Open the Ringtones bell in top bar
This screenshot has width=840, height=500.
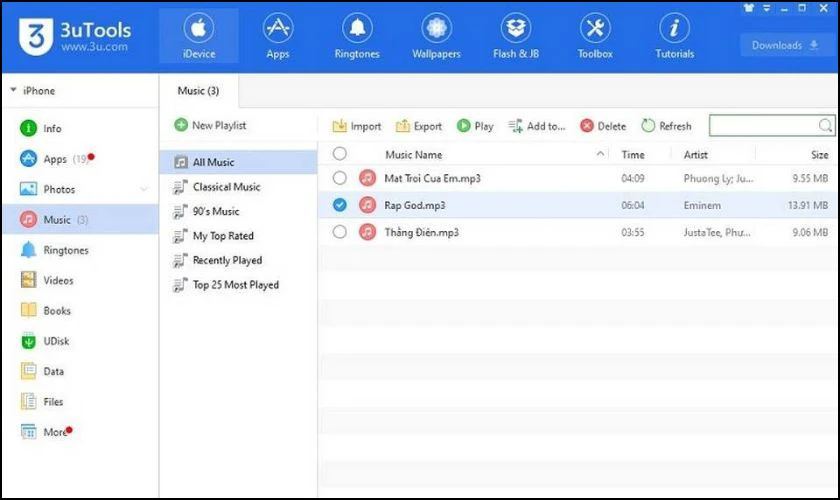pyautogui.click(x=357, y=36)
